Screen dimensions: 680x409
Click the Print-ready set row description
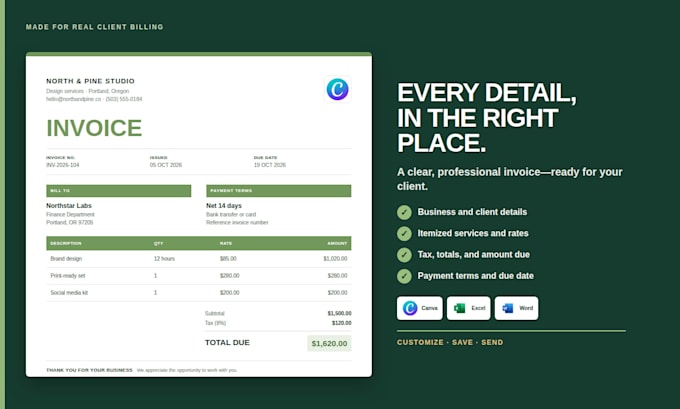68,276
